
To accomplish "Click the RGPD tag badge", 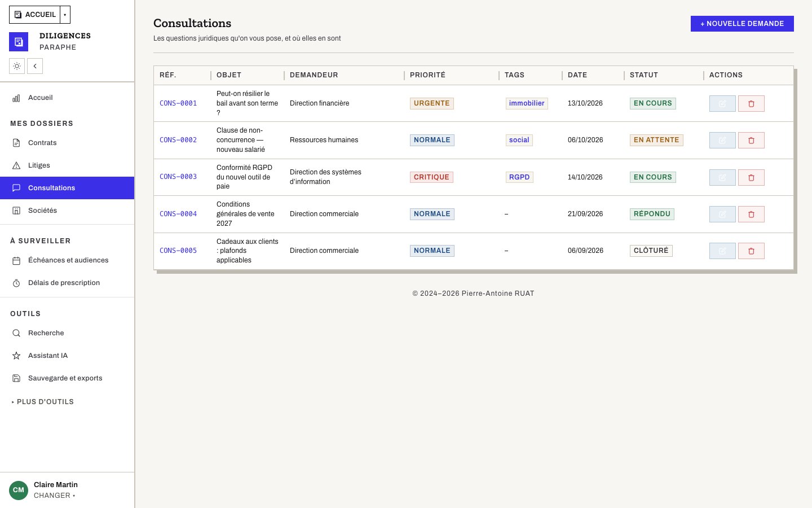I will click(519, 177).
